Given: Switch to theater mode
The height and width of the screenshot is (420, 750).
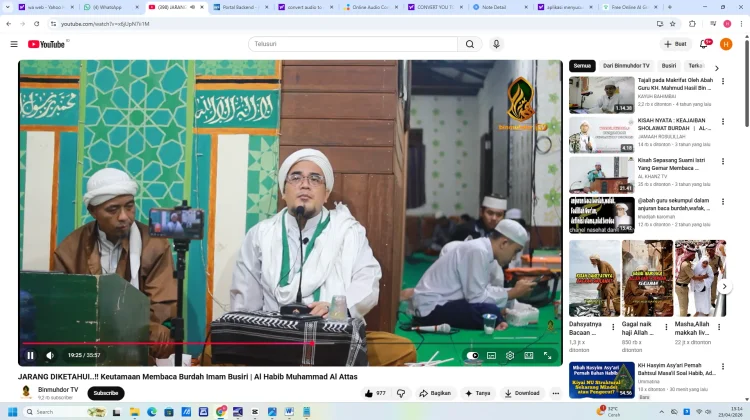Looking at the screenshot, I should point(529,355).
